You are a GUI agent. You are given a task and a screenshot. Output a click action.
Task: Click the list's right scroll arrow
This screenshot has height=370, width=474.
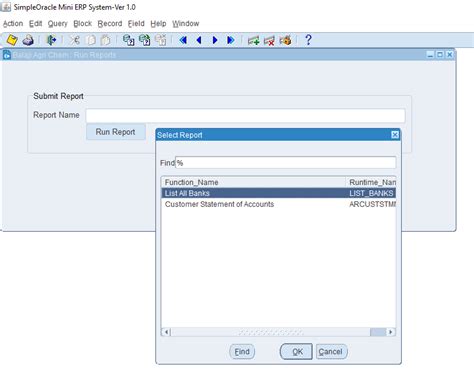point(391,332)
